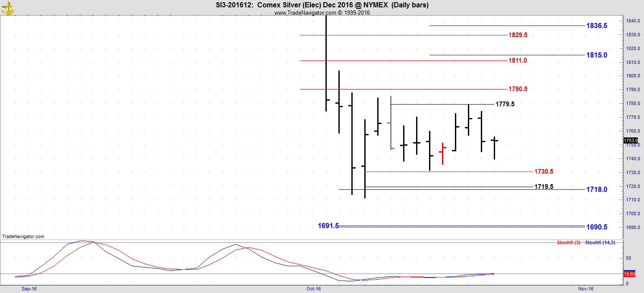Screen dimensions: 644x293
Task: Click the red 1730.5 support label
Action: coord(543,172)
